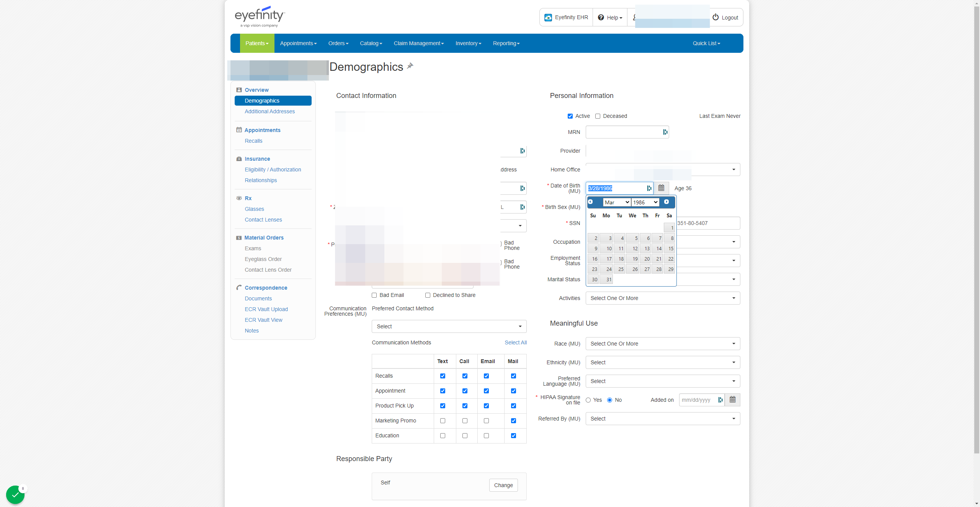
Task: Click the Appointments calendar icon in sidebar
Action: tap(239, 130)
